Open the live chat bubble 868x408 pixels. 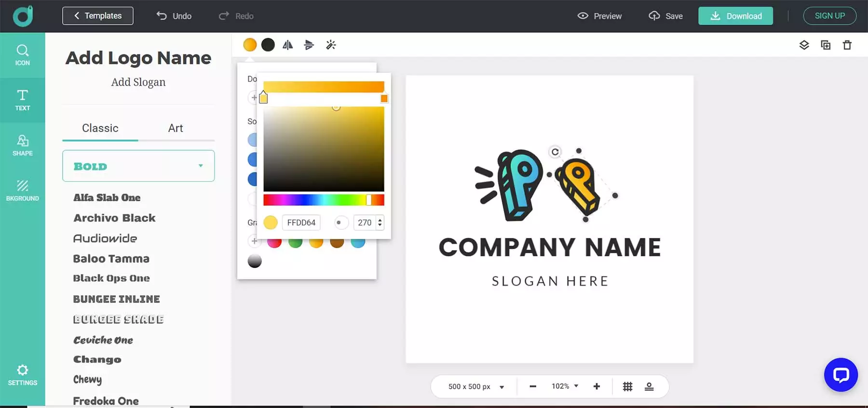click(x=841, y=375)
